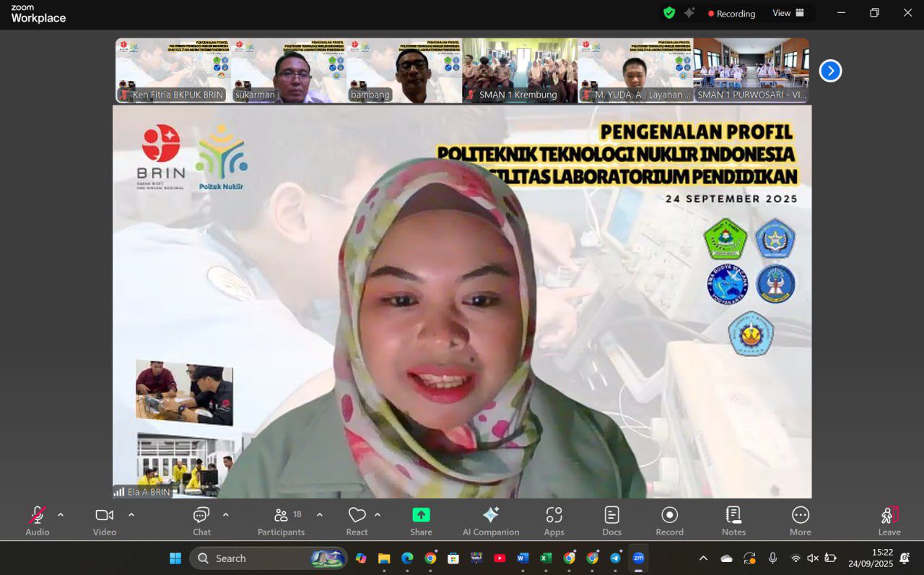Expand participants options arrow
924x575 pixels.
pyautogui.click(x=320, y=515)
